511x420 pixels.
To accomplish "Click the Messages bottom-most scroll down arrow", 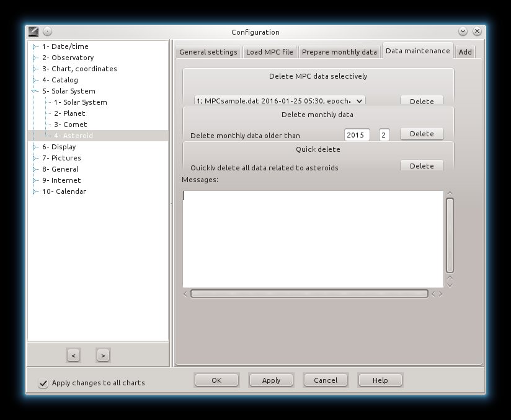I will (x=450, y=285).
